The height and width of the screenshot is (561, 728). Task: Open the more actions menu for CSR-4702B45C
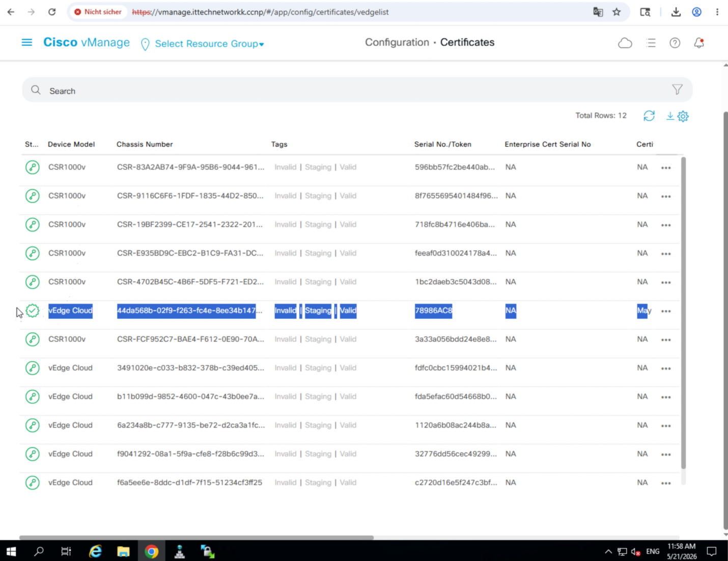tap(666, 282)
